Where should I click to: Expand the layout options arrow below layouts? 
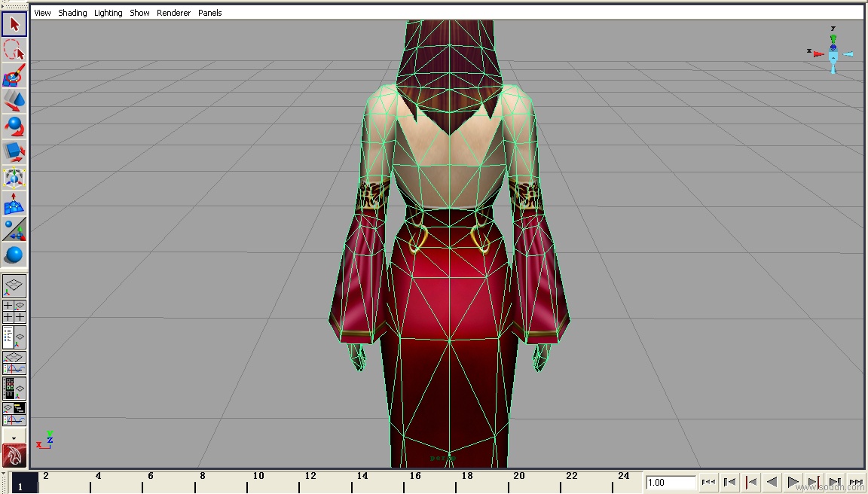[x=14, y=438]
